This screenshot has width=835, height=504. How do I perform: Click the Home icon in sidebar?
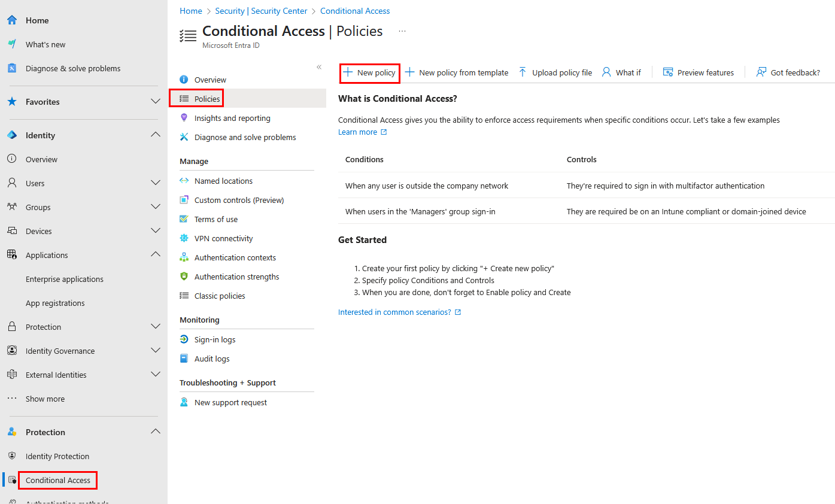point(12,20)
